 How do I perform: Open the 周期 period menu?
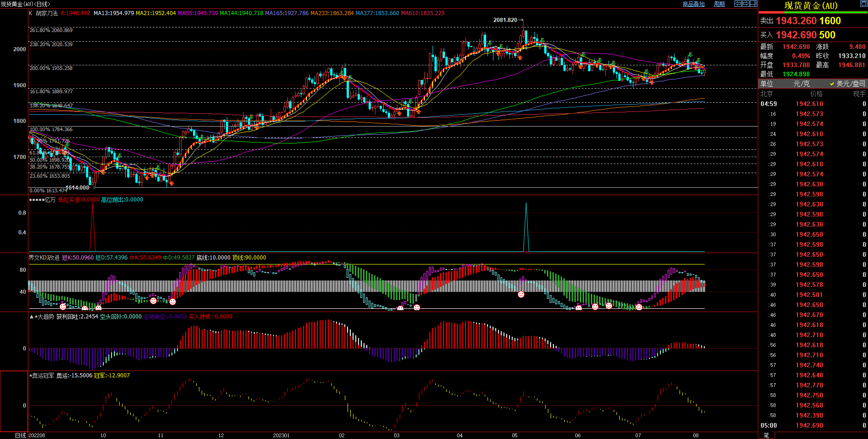click(x=719, y=4)
